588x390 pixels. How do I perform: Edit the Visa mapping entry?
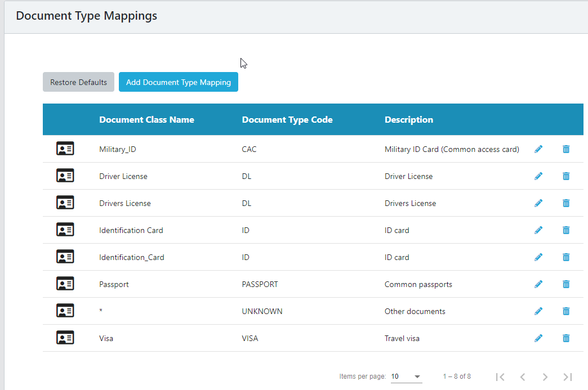(538, 338)
